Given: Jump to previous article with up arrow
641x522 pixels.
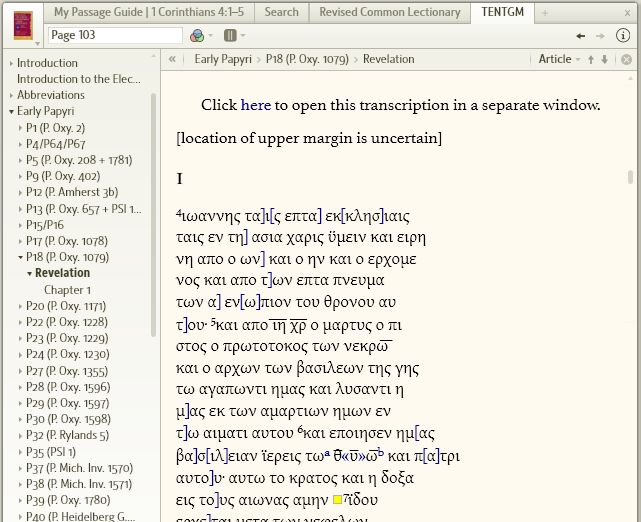Looking at the screenshot, I should pyautogui.click(x=591, y=60).
